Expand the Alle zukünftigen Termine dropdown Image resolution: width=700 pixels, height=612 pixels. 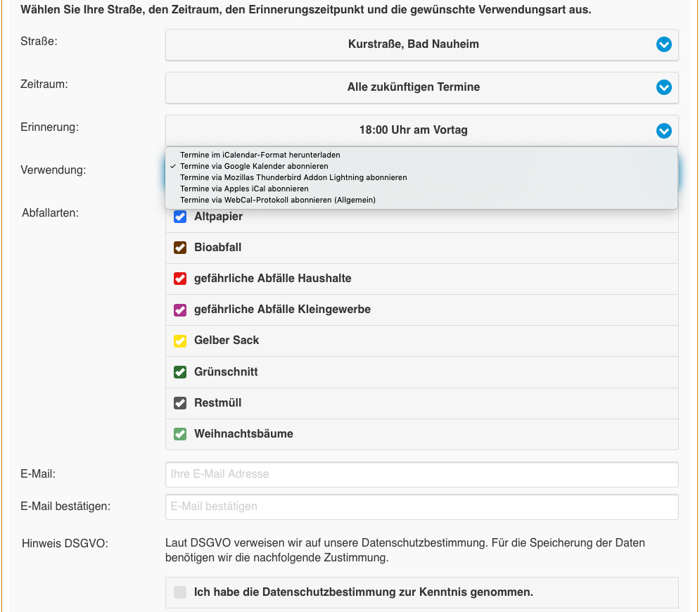click(x=413, y=87)
